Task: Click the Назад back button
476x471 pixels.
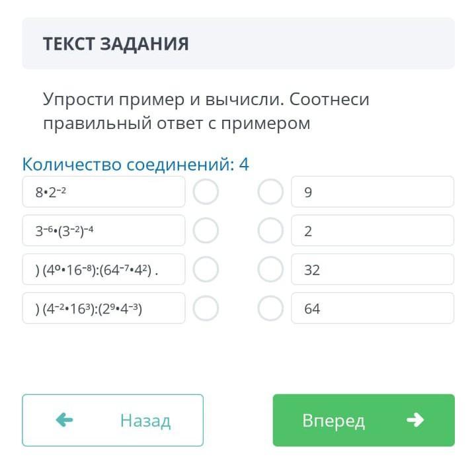Action: (x=112, y=420)
